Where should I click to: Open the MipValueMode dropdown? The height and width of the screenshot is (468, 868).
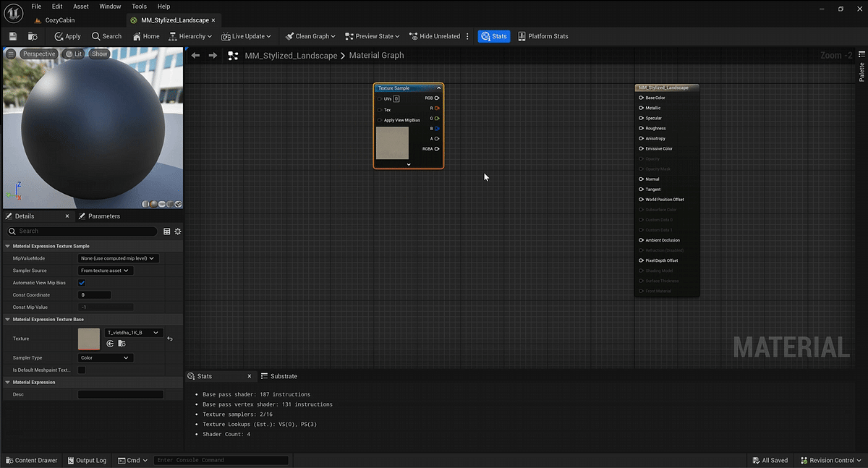tap(118, 258)
